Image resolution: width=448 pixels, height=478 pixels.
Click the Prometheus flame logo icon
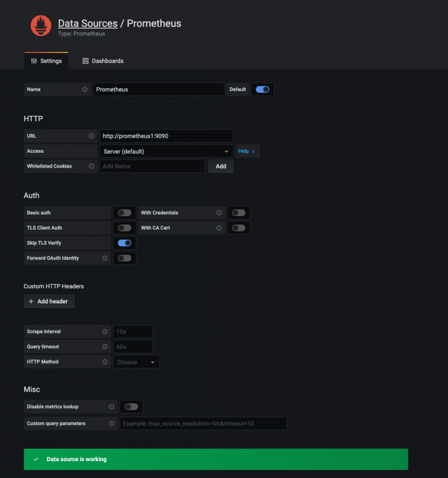pyautogui.click(x=41, y=26)
